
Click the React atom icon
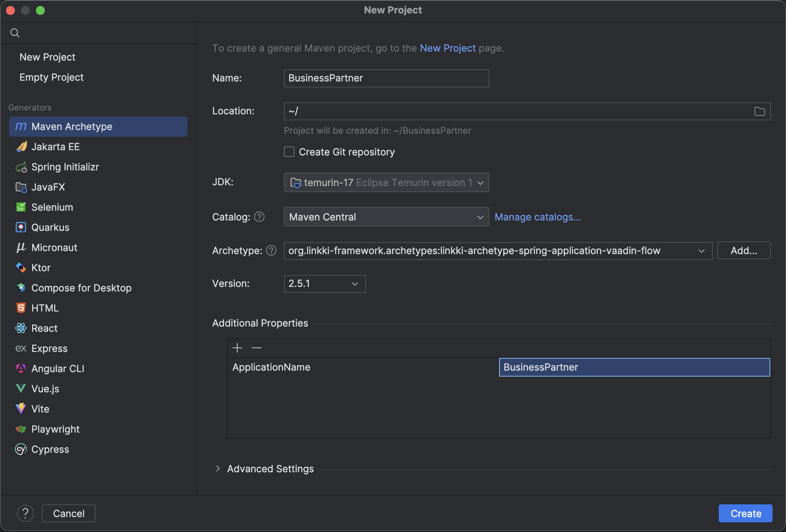coord(21,328)
